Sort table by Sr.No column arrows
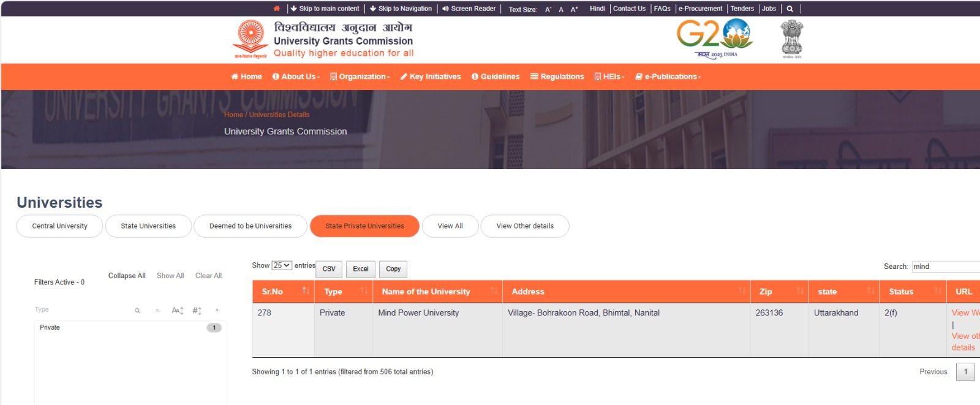Image resolution: width=980 pixels, height=405 pixels. click(x=306, y=290)
